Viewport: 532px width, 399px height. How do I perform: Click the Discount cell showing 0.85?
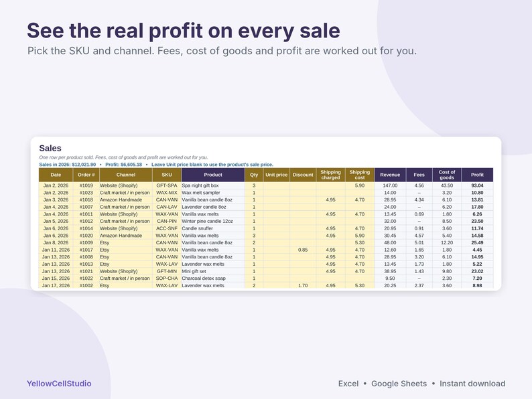coord(303,250)
